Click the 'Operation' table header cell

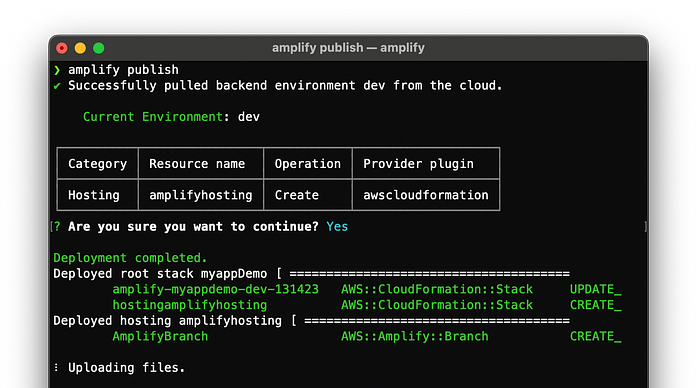[x=308, y=164]
